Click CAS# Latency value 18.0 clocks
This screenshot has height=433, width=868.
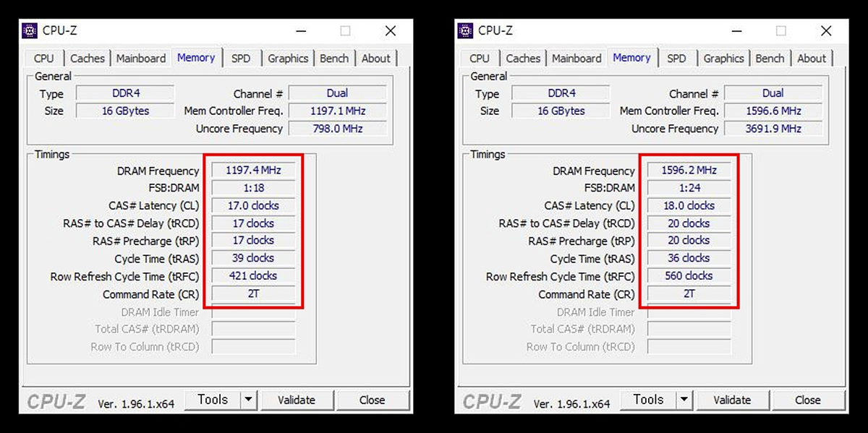click(689, 206)
